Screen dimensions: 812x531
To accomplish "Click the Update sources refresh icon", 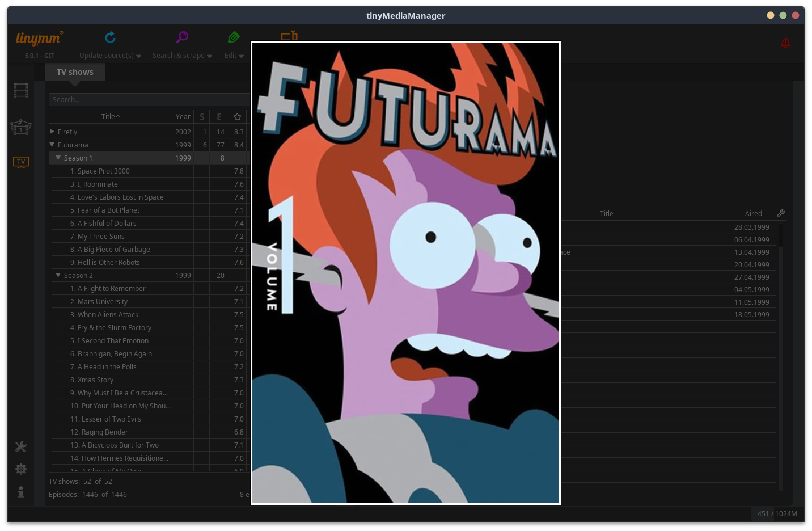I will point(111,37).
